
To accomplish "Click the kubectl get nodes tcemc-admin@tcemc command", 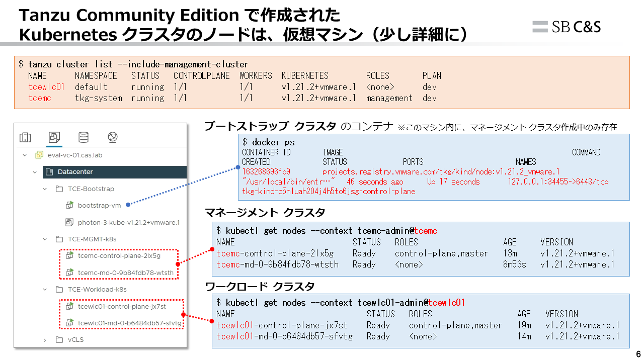I will [x=327, y=230].
